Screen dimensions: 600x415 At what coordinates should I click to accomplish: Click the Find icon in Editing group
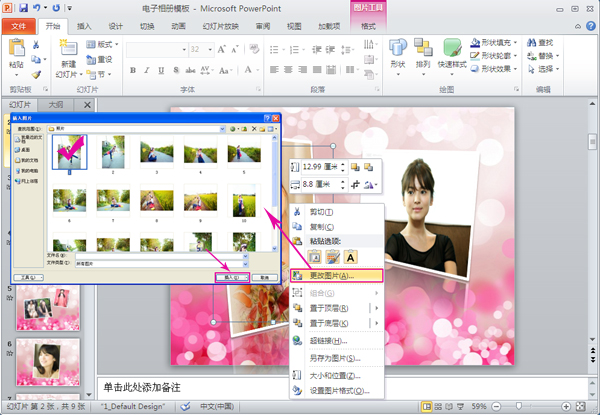(544, 43)
